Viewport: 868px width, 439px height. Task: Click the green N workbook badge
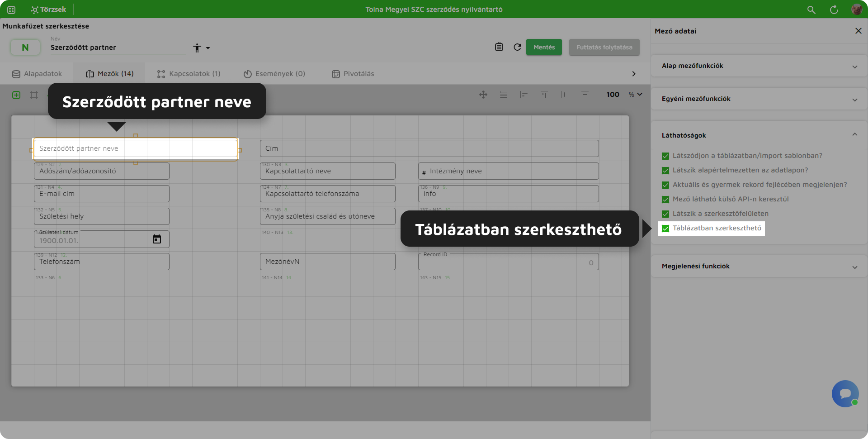[x=25, y=47]
